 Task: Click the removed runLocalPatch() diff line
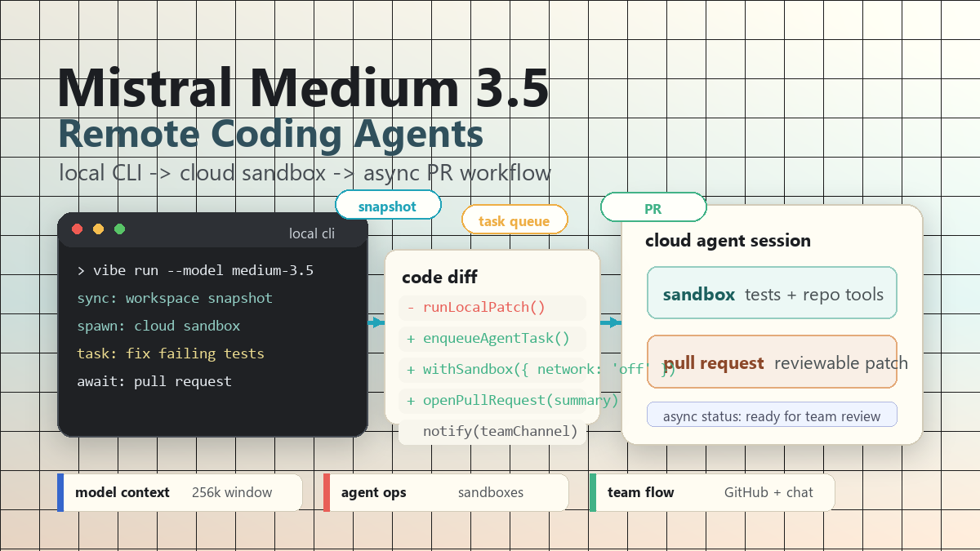[492, 308]
